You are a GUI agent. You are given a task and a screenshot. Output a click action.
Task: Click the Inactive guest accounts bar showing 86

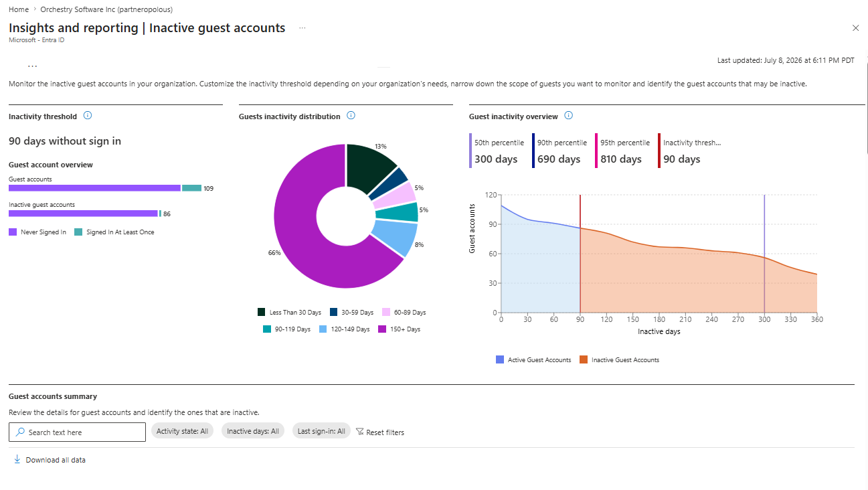click(x=85, y=214)
